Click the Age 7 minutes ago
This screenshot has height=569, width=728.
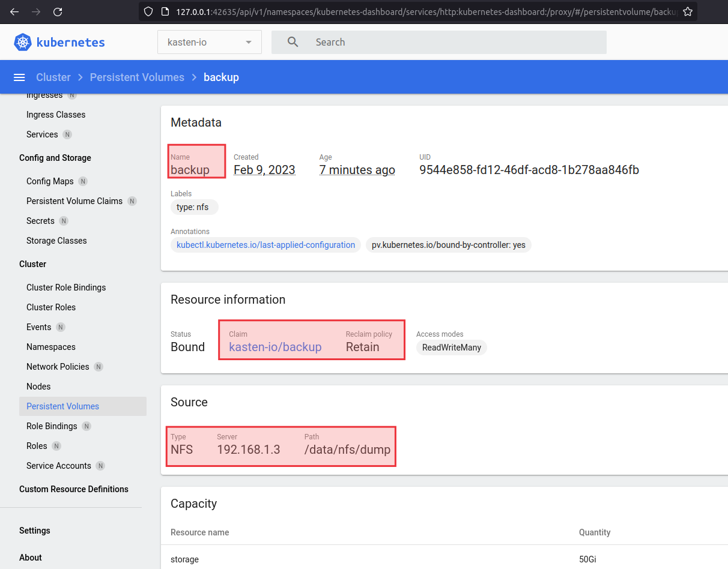point(357,170)
